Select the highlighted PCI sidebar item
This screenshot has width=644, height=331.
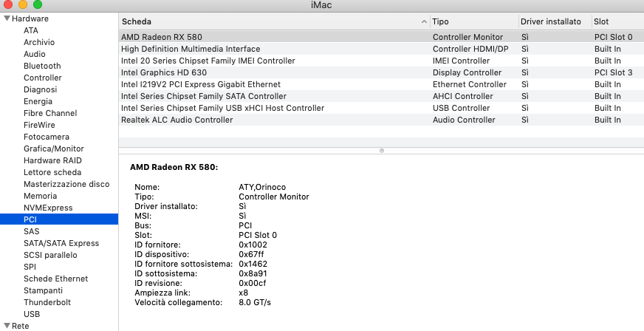pyautogui.click(x=59, y=219)
